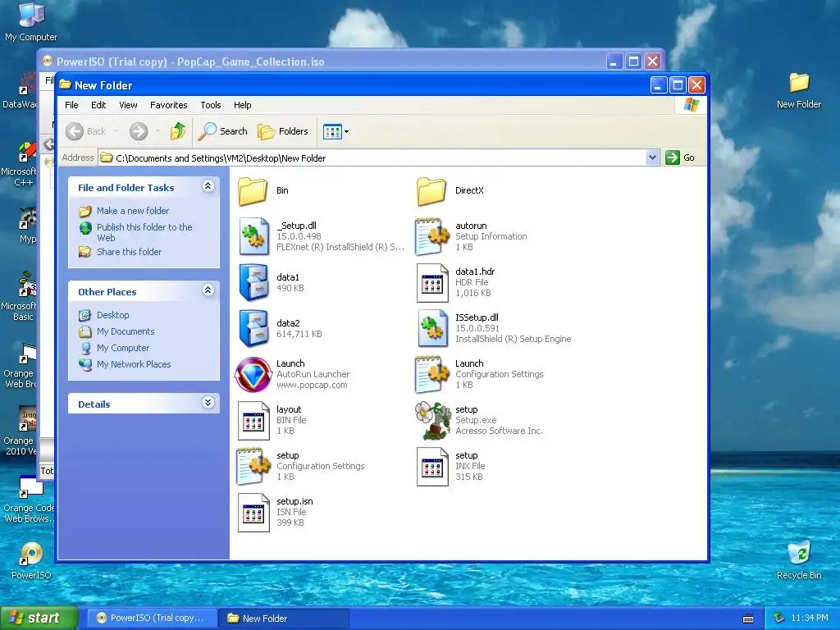Open the Favorites menu
The height and width of the screenshot is (630, 840).
coord(169,105)
